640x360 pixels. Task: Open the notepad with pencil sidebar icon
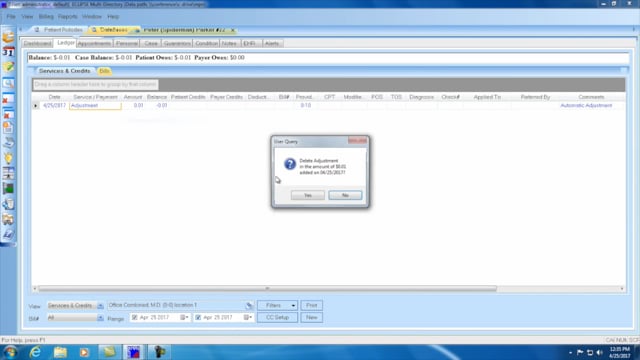coord(8,67)
